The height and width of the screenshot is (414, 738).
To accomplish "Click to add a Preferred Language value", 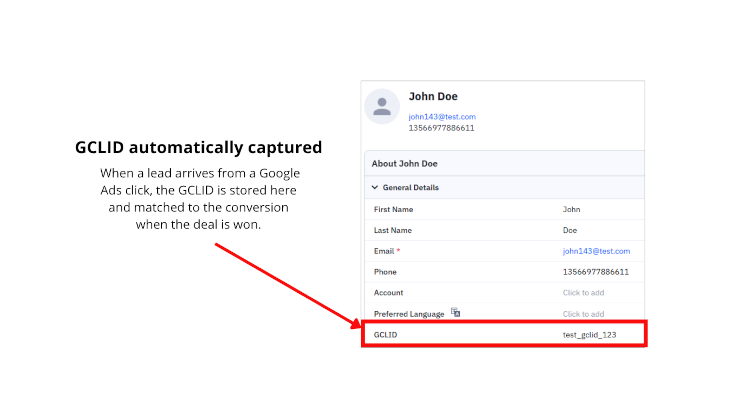I will 583,314.
